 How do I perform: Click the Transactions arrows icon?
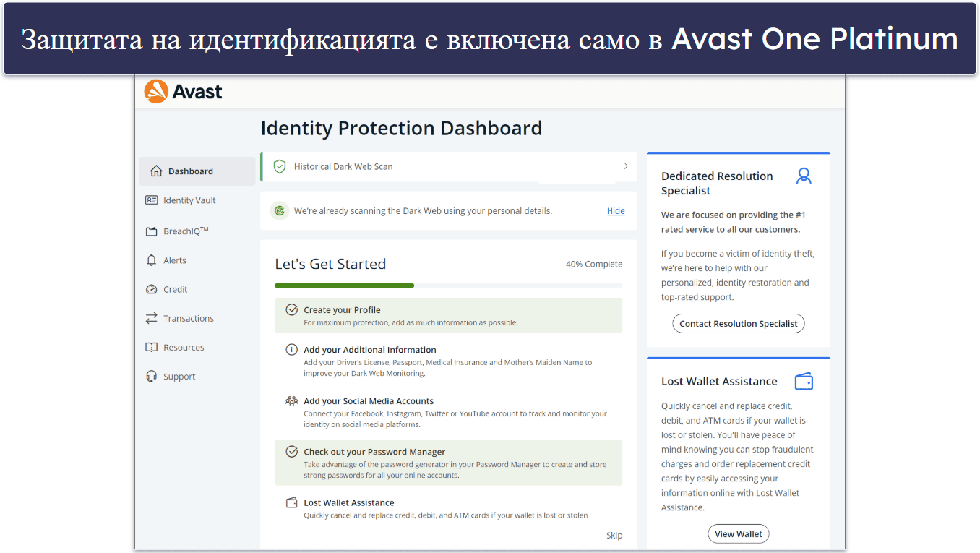coord(151,318)
